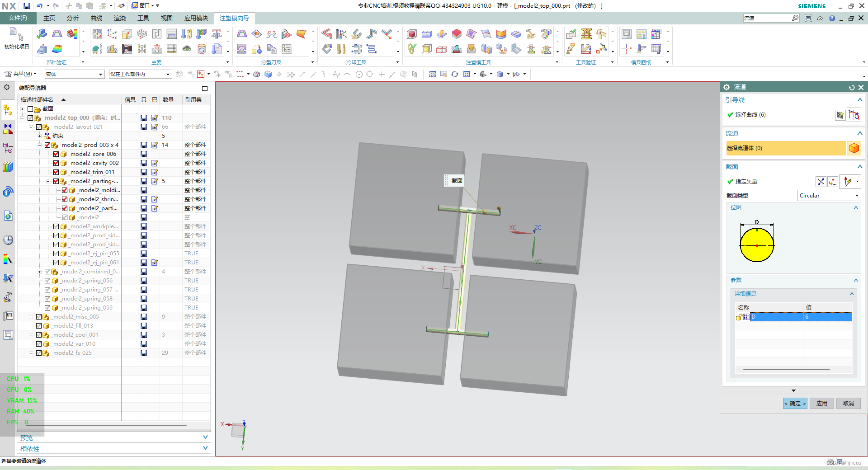Uncheck the _model2_core_006 checkbox
Viewport: 868px width, 470px height.
click(56, 154)
